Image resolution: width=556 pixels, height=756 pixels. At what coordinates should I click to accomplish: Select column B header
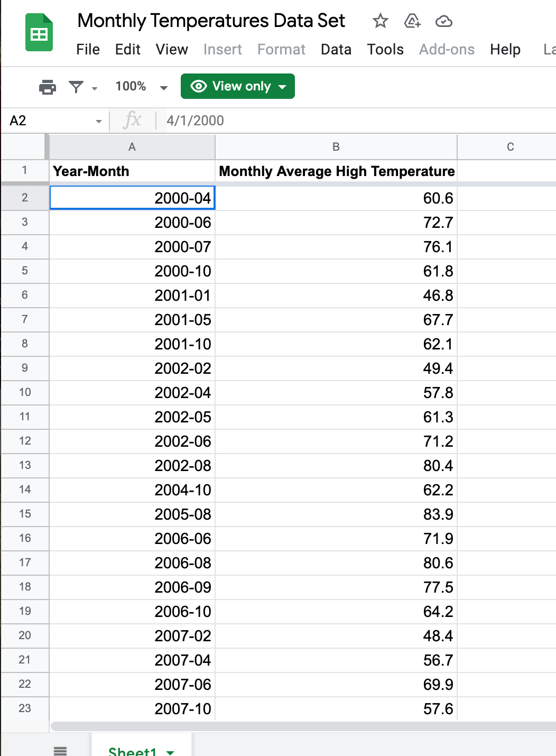(x=336, y=147)
